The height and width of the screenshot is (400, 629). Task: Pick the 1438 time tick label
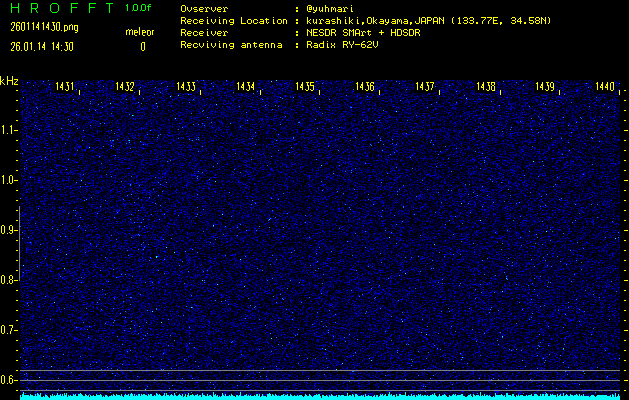point(486,88)
